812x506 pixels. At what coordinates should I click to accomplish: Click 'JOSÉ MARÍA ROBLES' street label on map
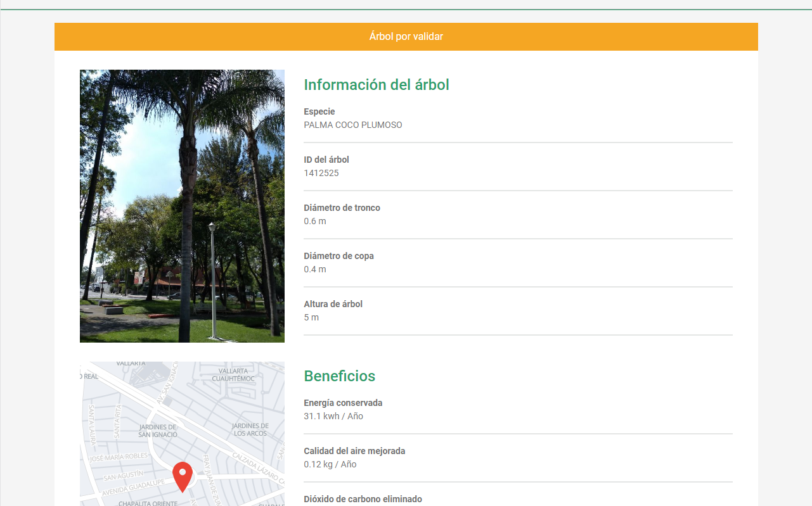(x=118, y=457)
